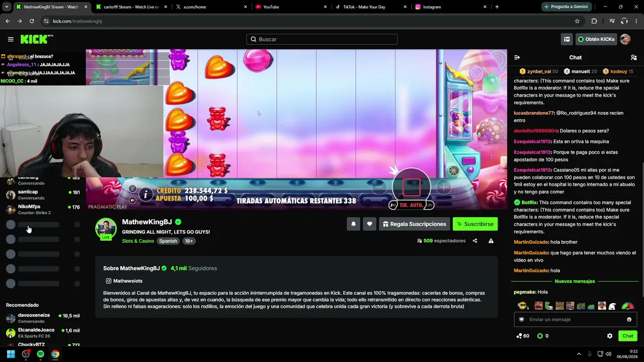The height and width of the screenshot is (362, 644).
Task: Collapse the chat panel with the arrow icon
Action: pos(517,57)
